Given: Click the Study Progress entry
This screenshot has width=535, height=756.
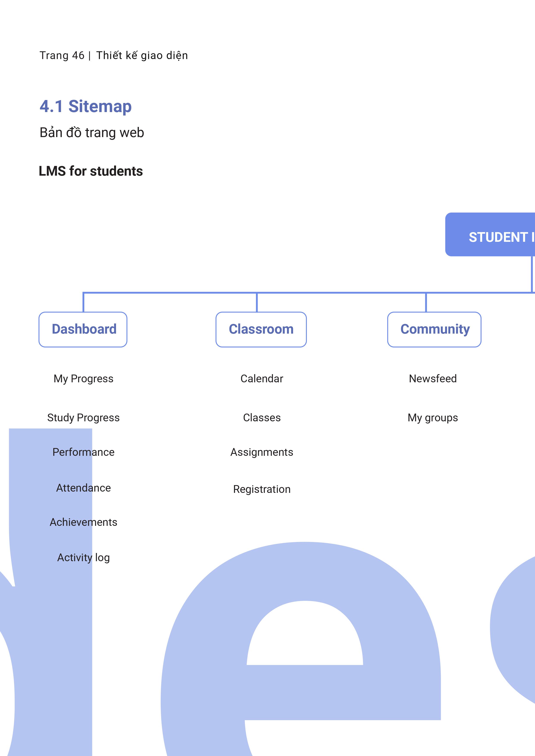Looking at the screenshot, I should (x=83, y=417).
